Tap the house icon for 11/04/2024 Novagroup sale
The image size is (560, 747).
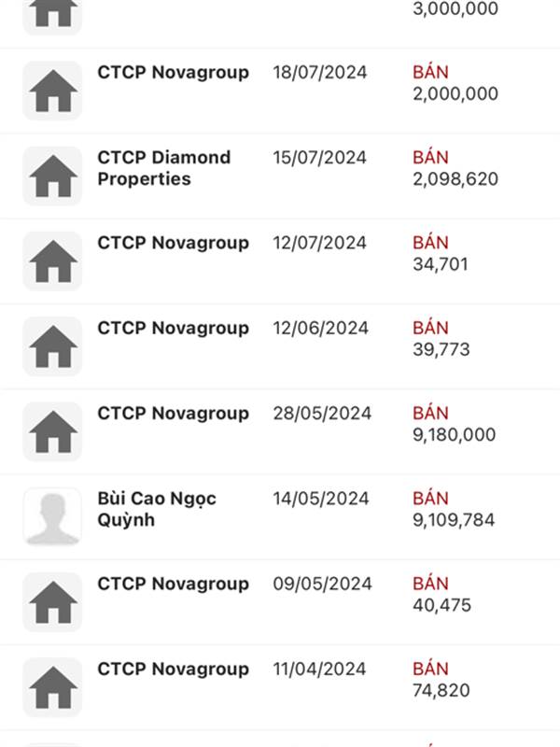[x=52, y=687]
